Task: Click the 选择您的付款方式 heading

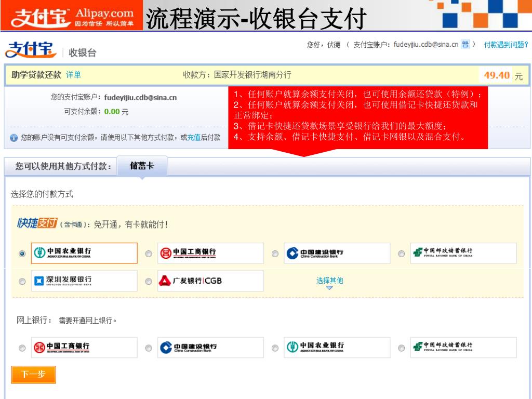Action: (42, 194)
